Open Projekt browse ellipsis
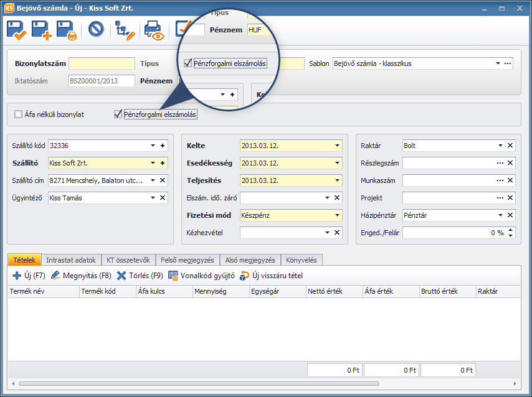This screenshot has width=532, height=397. coord(500,198)
